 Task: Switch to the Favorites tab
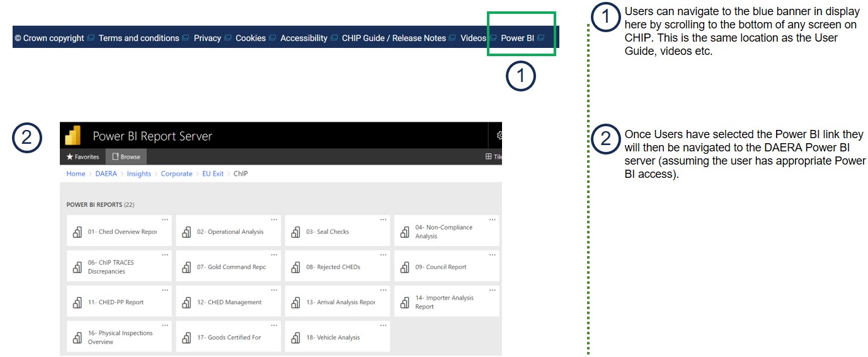click(x=83, y=157)
